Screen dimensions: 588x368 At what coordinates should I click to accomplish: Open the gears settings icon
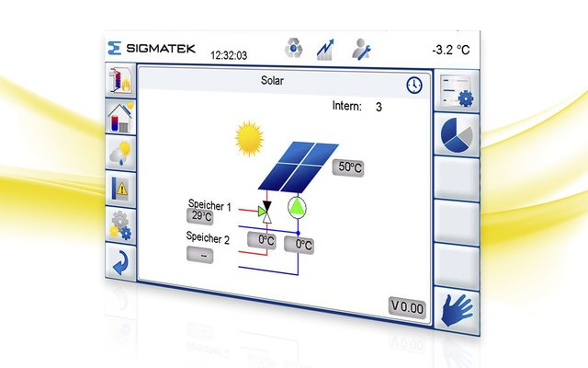click(x=120, y=224)
